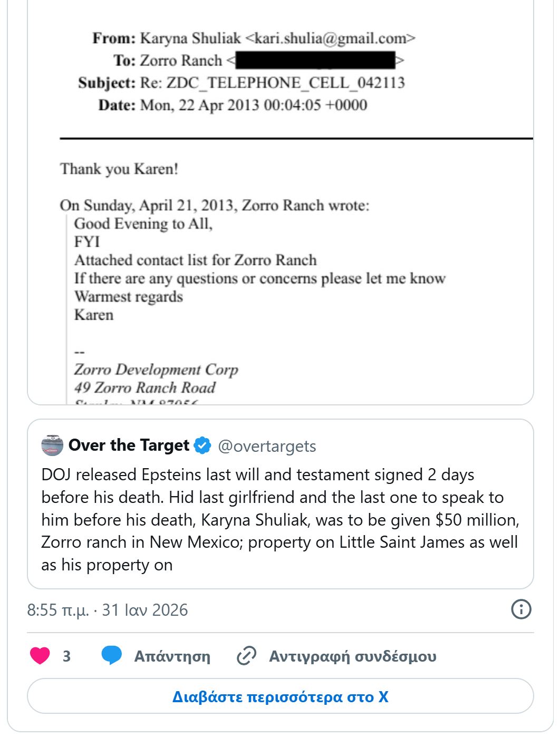Click the pink heart like icon
Screen dimensions: 560x737
click(40, 656)
